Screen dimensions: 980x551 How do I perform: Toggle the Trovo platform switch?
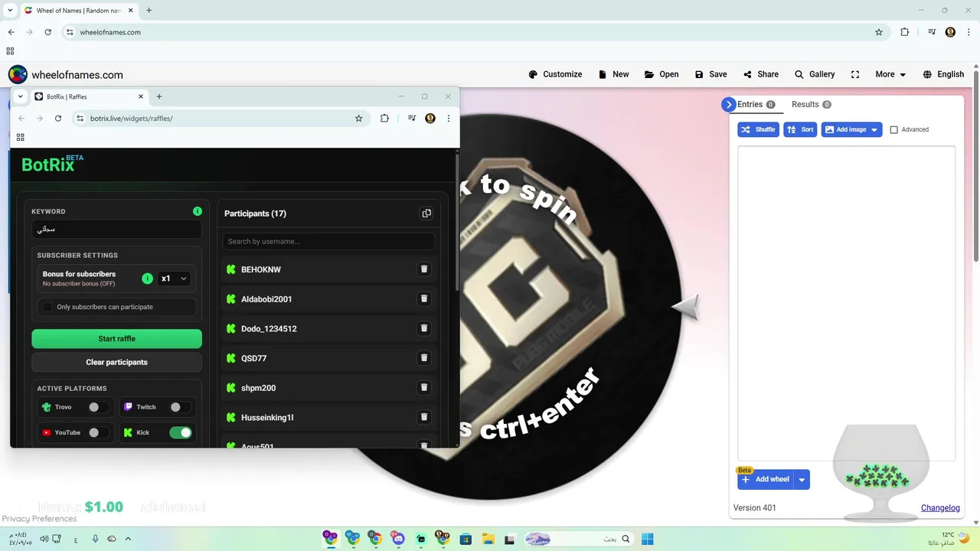(x=97, y=407)
